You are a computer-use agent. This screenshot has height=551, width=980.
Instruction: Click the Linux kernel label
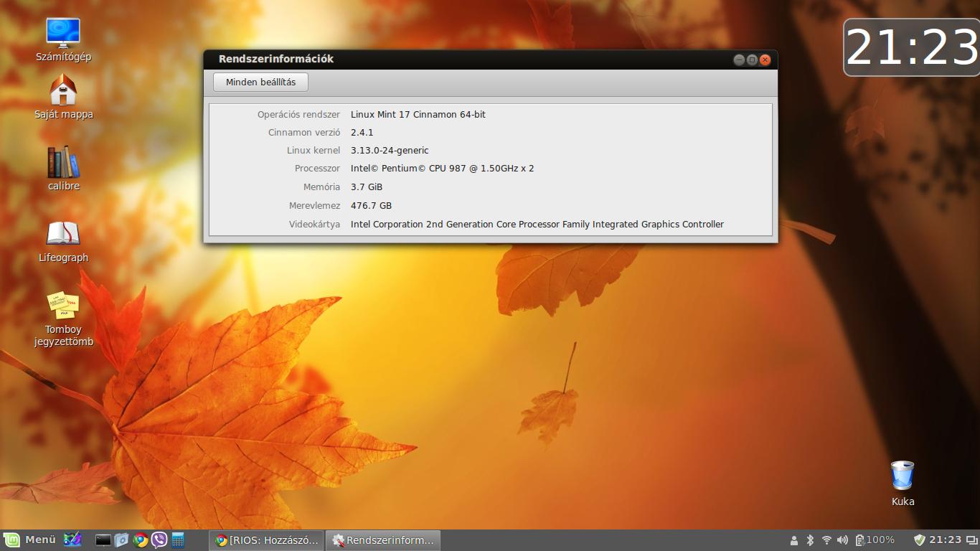click(x=314, y=151)
